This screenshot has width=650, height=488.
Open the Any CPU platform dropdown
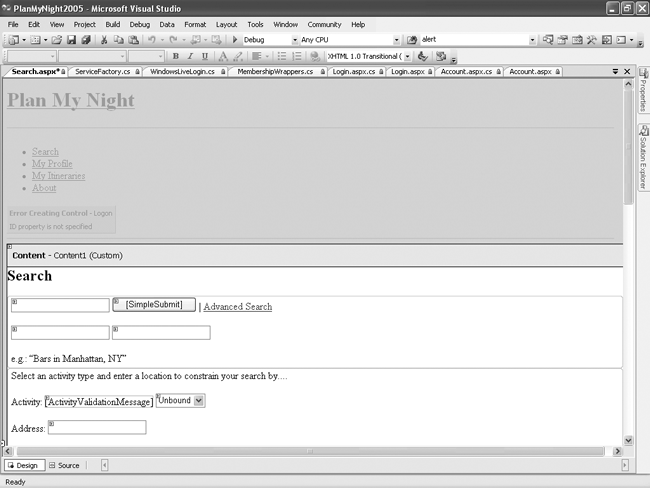coord(396,40)
